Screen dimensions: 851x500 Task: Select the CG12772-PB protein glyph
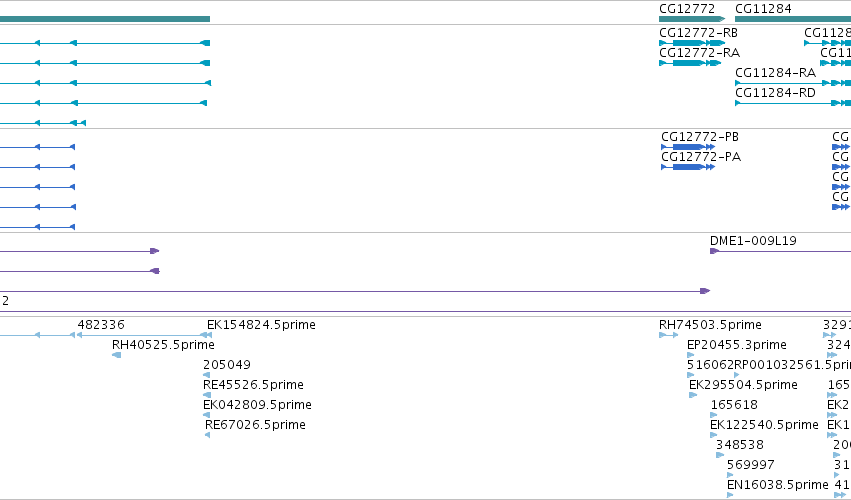[x=688, y=147]
